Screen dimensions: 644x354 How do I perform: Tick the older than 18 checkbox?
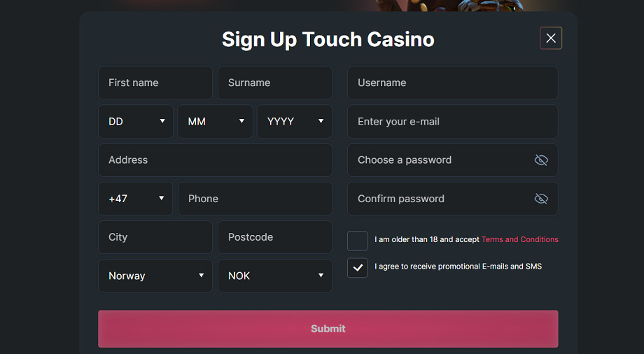point(357,241)
